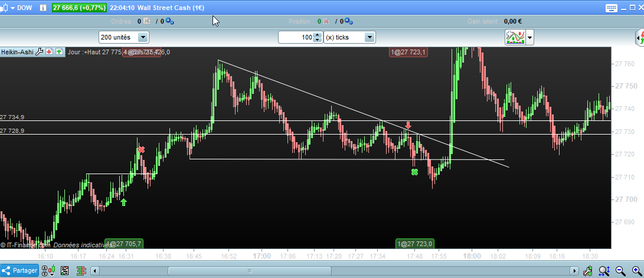Click the Partager share button
This screenshot has width=644, height=278.
(x=20, y=270)
